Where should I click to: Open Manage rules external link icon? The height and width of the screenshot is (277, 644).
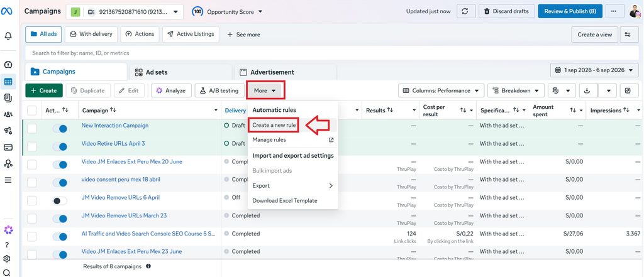[331, 140]
